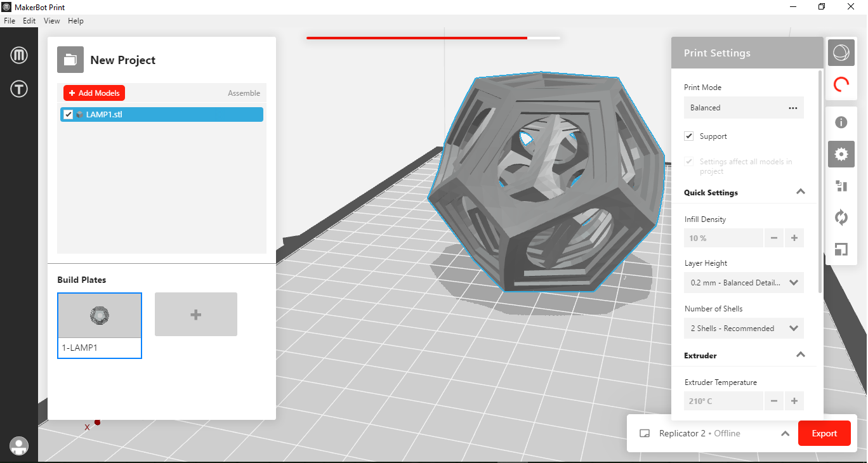The width and height of the screenshot is (868, 463).
Task: Collapse the Extruder section
Action: tap(801, 355)
